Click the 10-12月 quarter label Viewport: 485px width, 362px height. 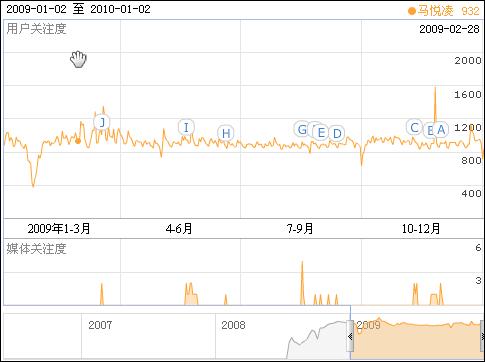421,229
